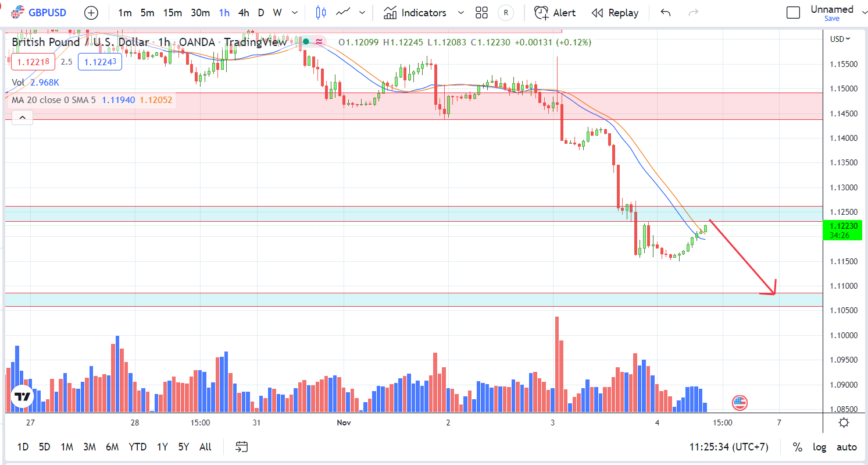
Task: Toggle the layout selection square icon
Action: 793,12
